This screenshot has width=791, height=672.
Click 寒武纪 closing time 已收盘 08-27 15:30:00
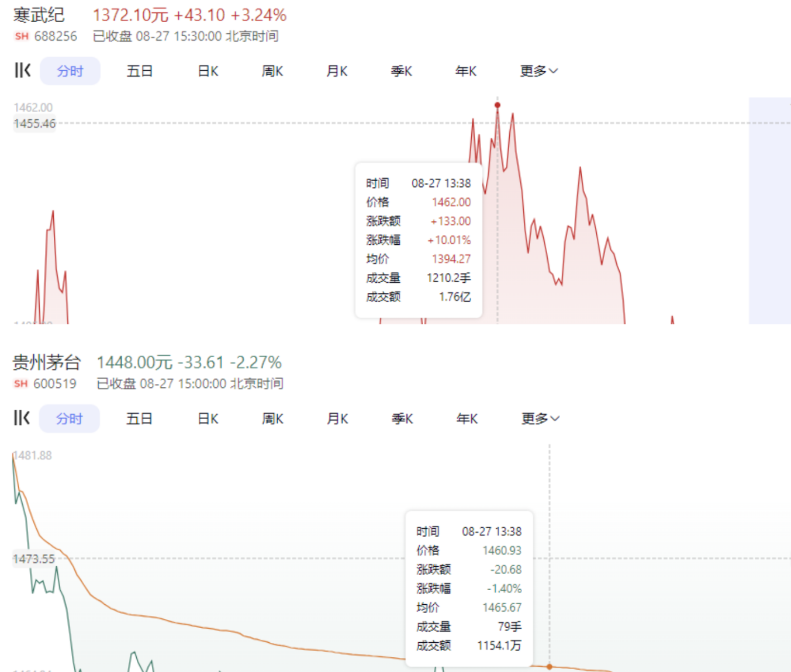[157, 36]
